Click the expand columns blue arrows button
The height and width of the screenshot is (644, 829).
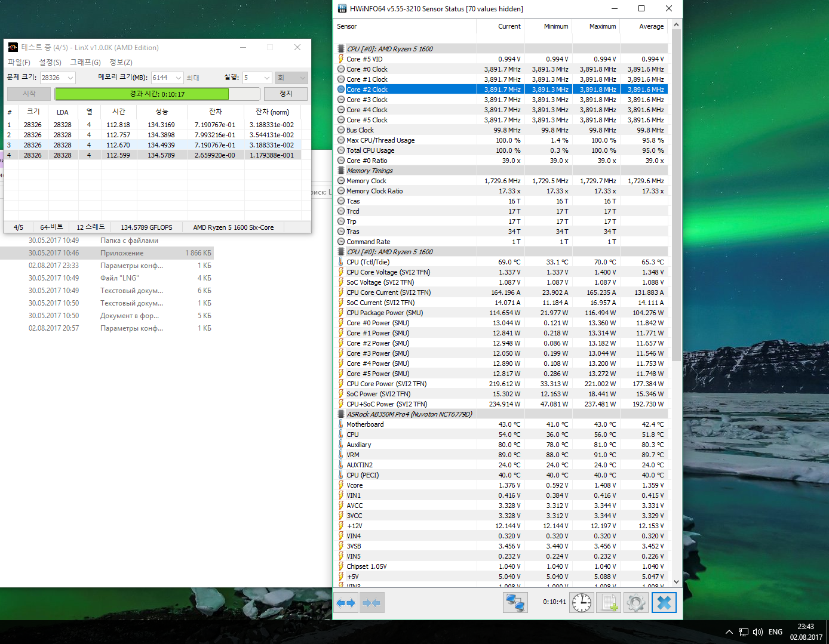click(x=346, y=603)
